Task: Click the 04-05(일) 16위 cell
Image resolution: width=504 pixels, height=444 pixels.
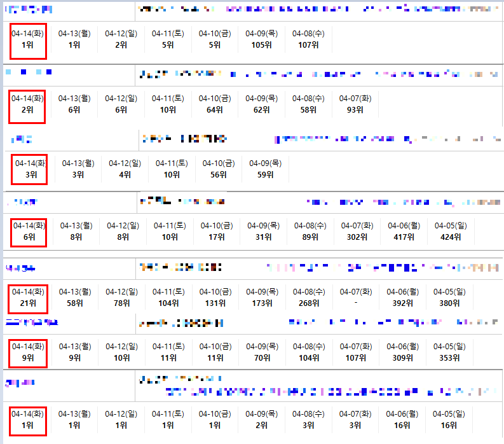Action: [x=449, y=420]
